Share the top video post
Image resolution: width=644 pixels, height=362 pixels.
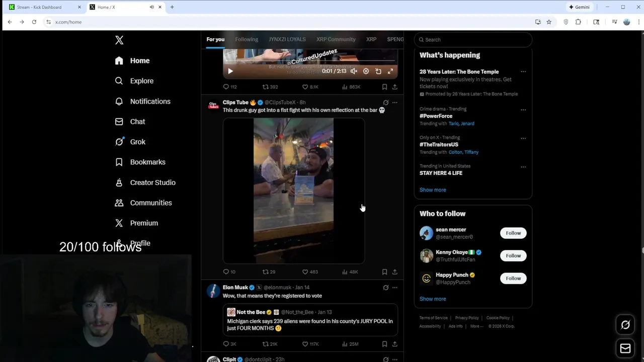[395, 87]
